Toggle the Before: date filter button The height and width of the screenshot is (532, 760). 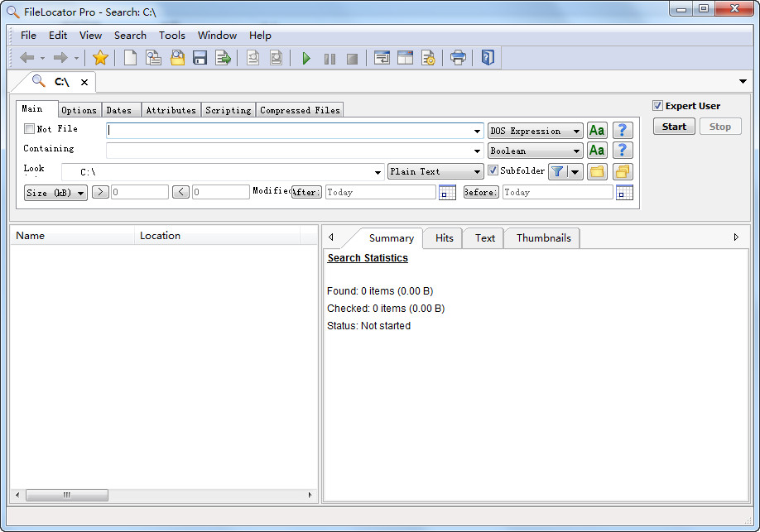click(481, 192)
